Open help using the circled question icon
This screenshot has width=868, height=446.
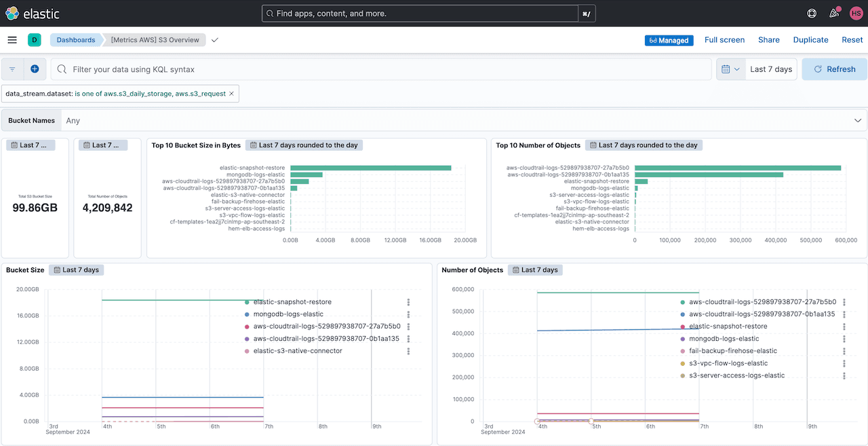point(811,13)
